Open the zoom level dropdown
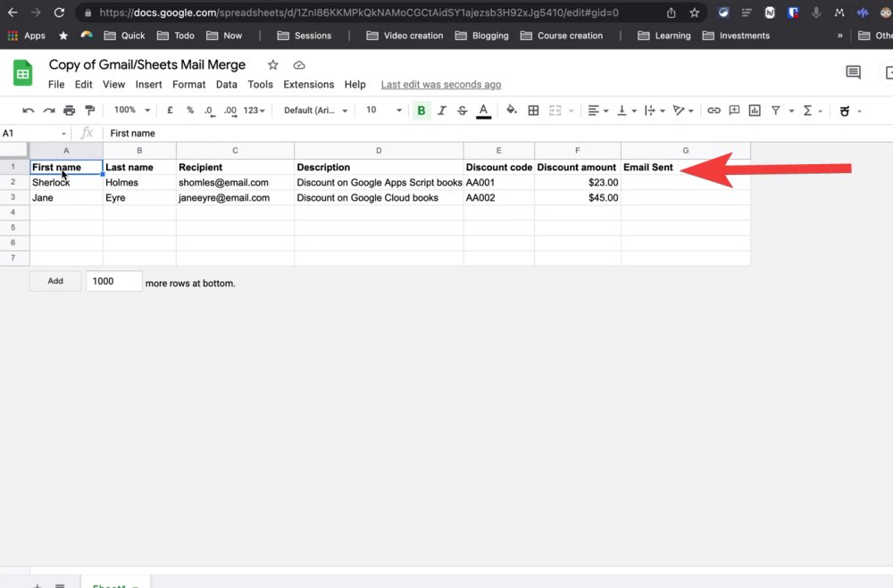The width and height of the screenshot is (893, 588). pos(129,110)
